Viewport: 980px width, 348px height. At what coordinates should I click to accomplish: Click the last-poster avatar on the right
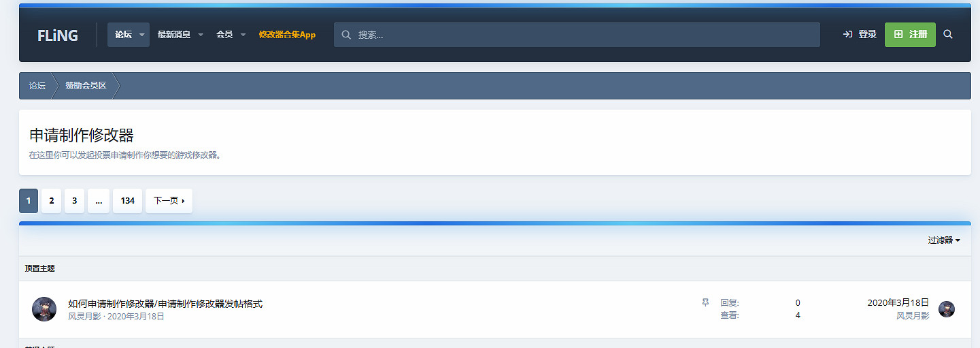946,309
